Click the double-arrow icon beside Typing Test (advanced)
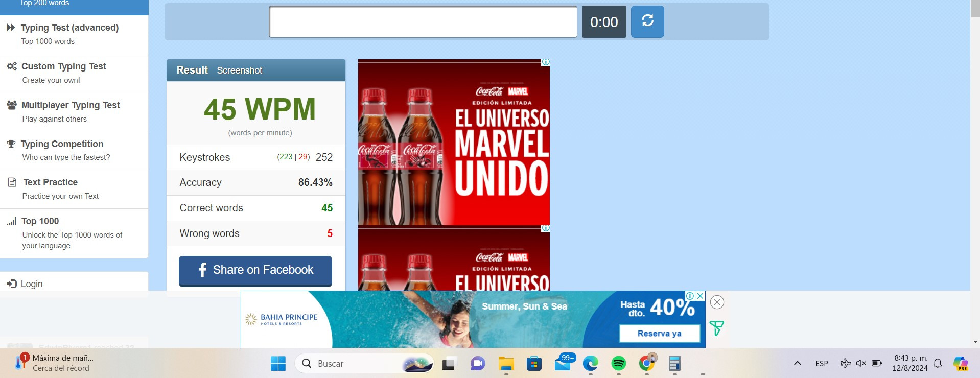 click(x=11, y=28)
